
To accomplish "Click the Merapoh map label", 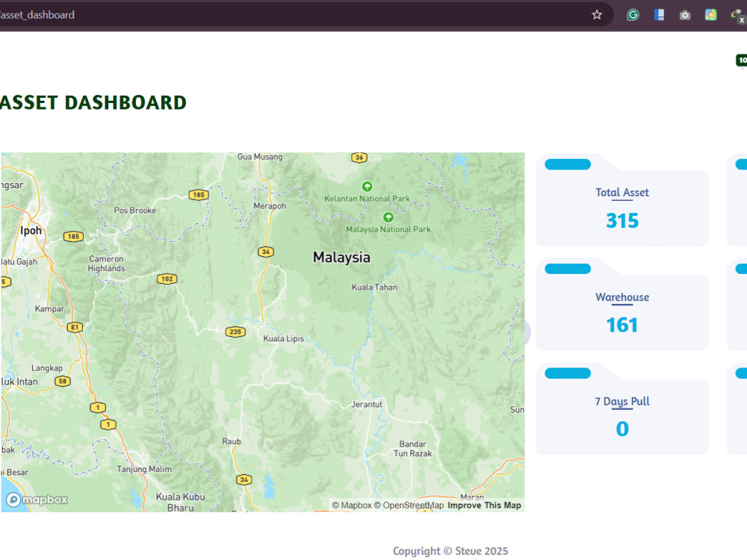I will (x=270, y=206).
